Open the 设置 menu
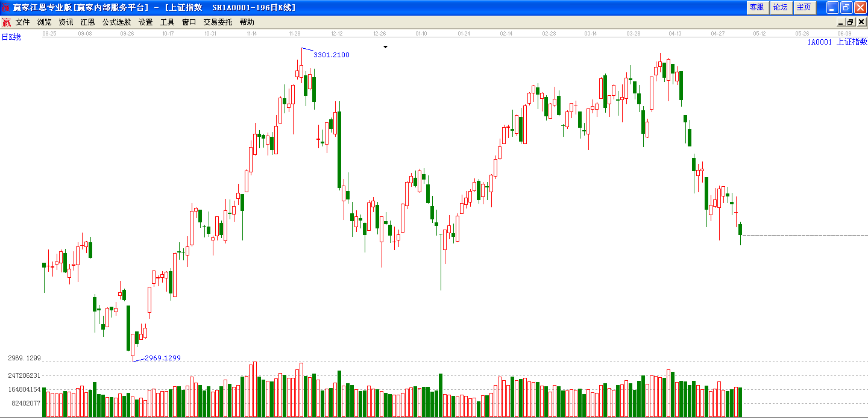 [x=145, y=22]
